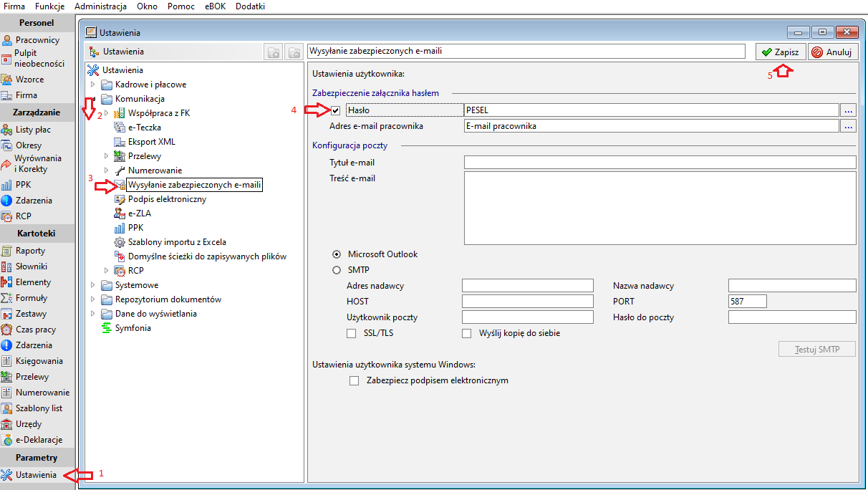Click the Zapisz button
Screen dimensions: 868x490
point(780,52)
